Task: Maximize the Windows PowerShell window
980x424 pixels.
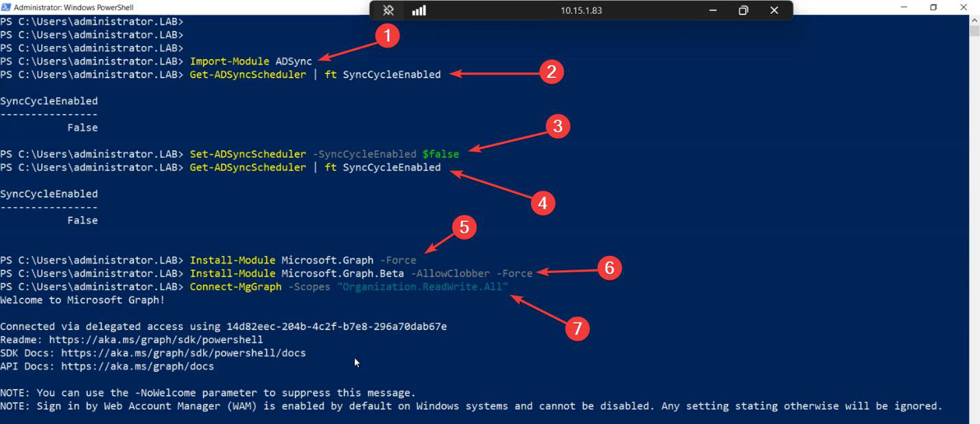Action: 933,7
